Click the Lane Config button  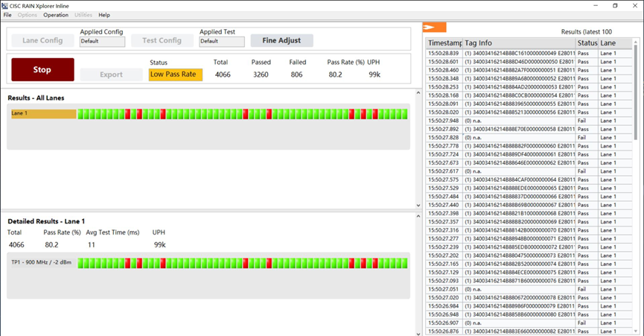click(x=42, y=40)
